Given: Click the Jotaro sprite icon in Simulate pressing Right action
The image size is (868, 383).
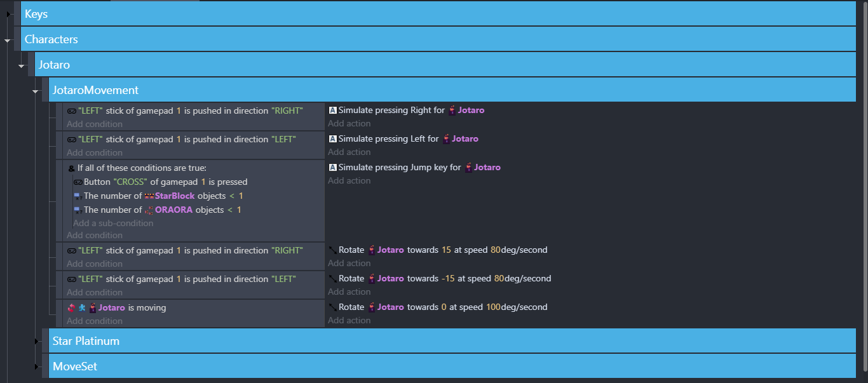Looking at the screenshot, I should point(452,111).
